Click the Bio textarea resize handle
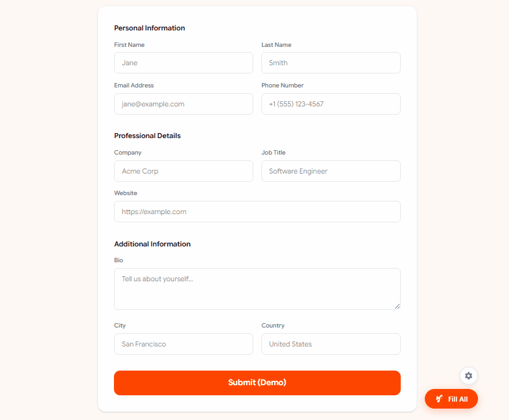The height and width of the screenshot is (420, 509). 398,307
